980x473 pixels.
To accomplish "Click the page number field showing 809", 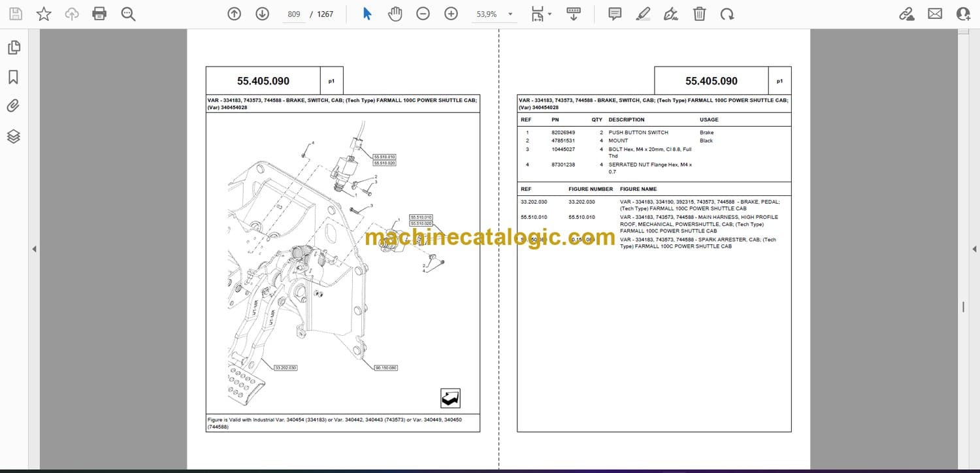I will 294,14.
